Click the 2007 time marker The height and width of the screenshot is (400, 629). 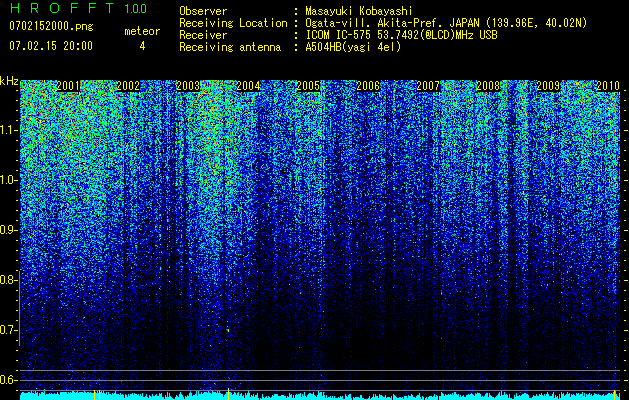pyautogui.click(x=428, y=86)
